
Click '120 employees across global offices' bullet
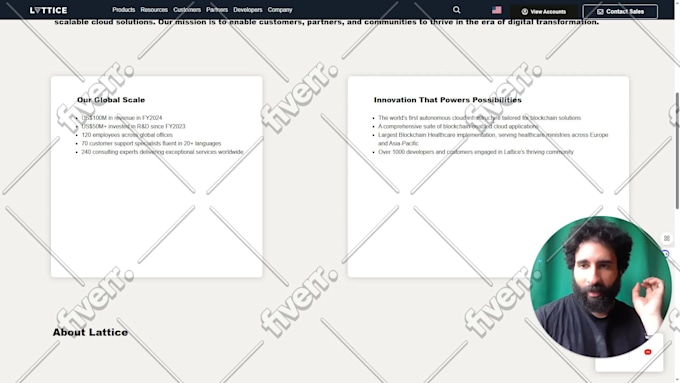click(x=127, y=135)
